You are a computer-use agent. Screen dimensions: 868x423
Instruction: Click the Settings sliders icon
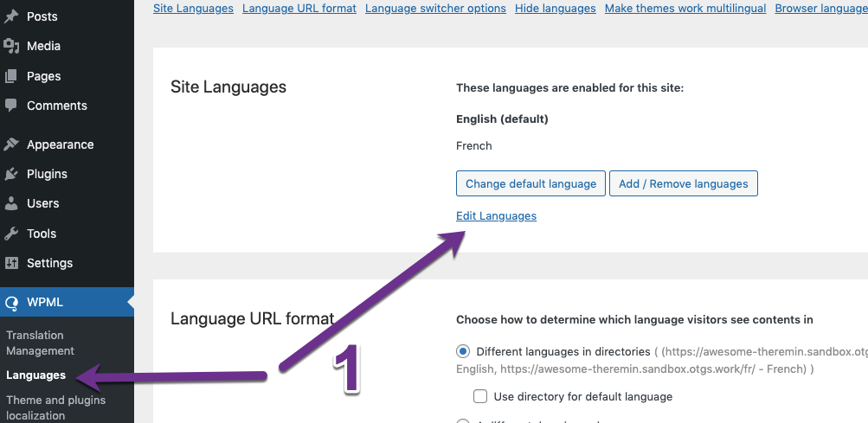[11, 263]
